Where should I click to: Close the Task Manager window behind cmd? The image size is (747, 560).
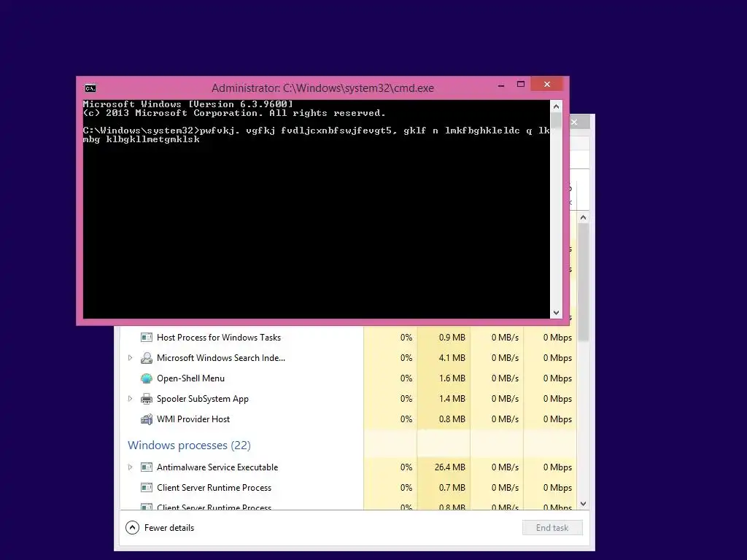[x=575, y=122]
